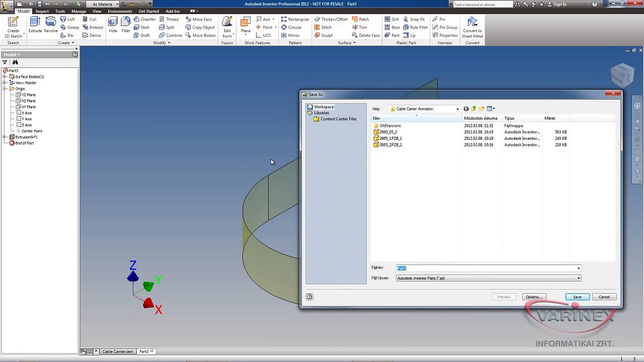Choose the Stitch surface tool

coord(323,27)
